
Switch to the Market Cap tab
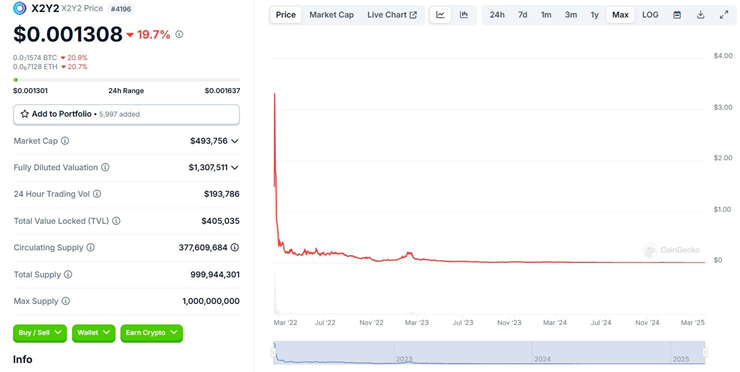pos(331,15)
